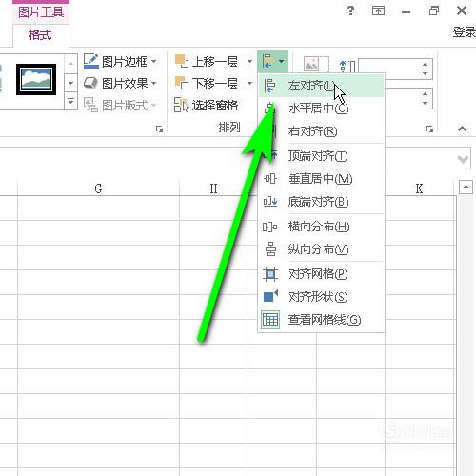
Task: Click the Crop picture icon
Action: click(316, 65)
